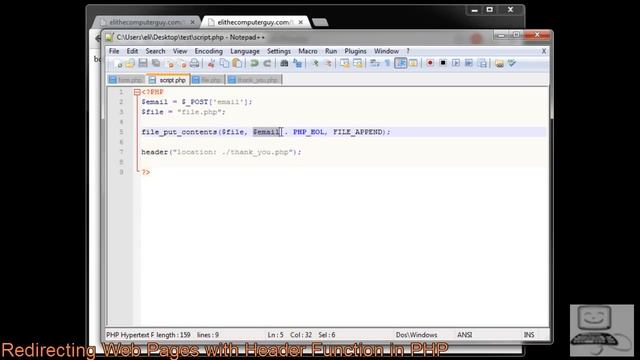This screenshot has width=640, height=360.
Task: Switch to the file.php tab
Action: [x=207, y=80]
